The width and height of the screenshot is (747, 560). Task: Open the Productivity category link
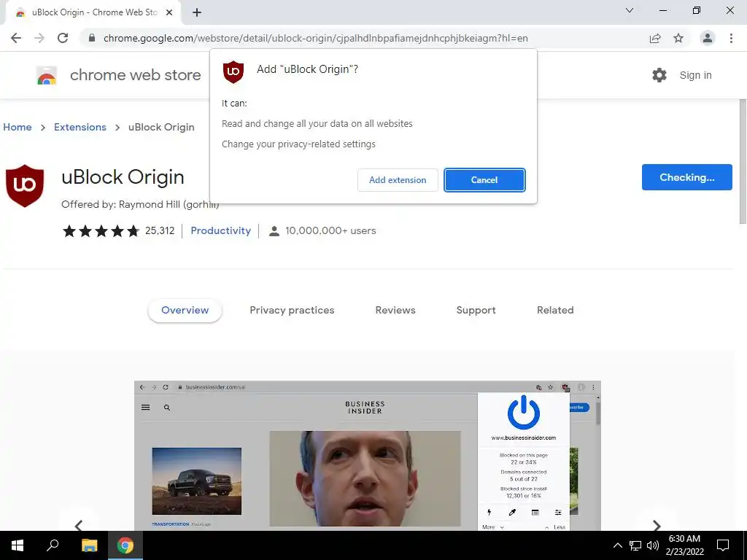pyautogui.click(x=220, y=230)
